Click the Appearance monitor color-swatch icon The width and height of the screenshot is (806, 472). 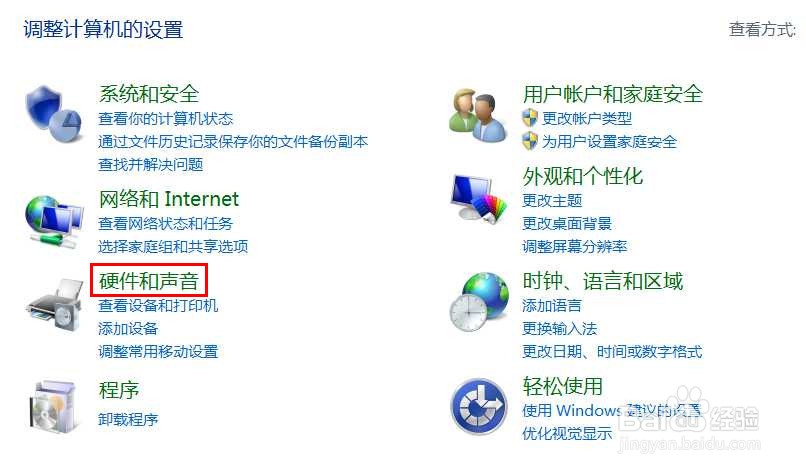[478, 198]
